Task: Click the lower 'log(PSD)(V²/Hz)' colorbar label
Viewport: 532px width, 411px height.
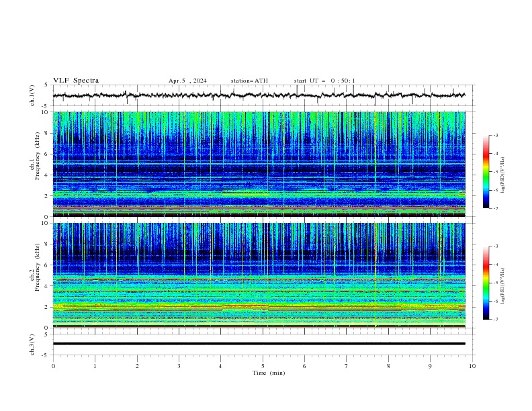Action: coord(503,285)
